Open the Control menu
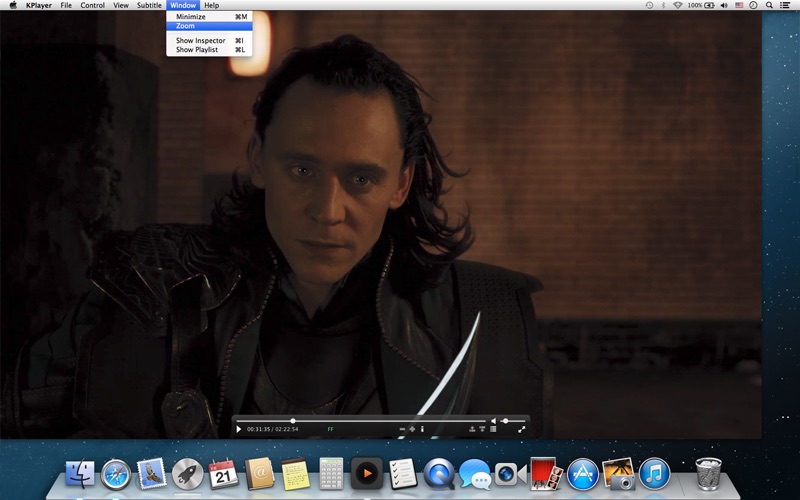 (92, 5)
